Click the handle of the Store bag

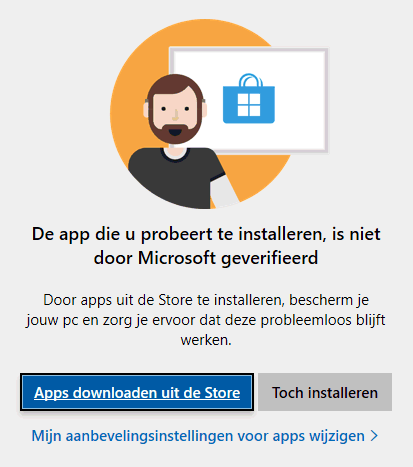coord(251,80)
